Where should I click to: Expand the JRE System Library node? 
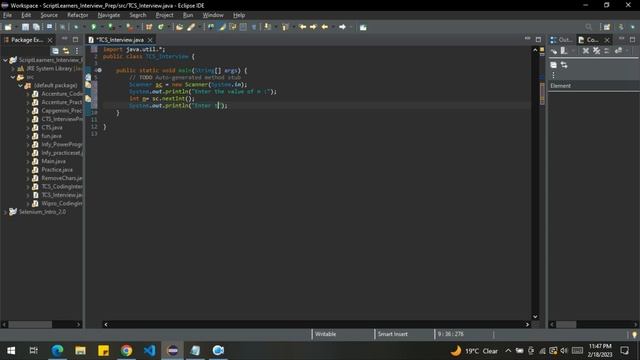[x=13, y=69]
